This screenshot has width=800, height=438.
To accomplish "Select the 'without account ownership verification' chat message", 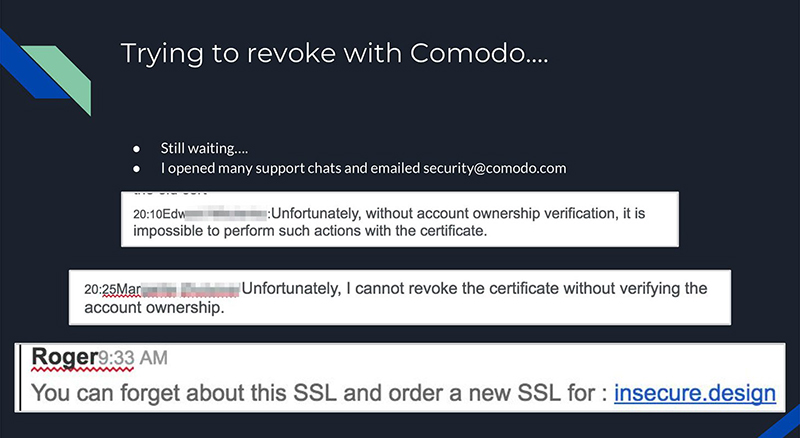I will 389,222.
